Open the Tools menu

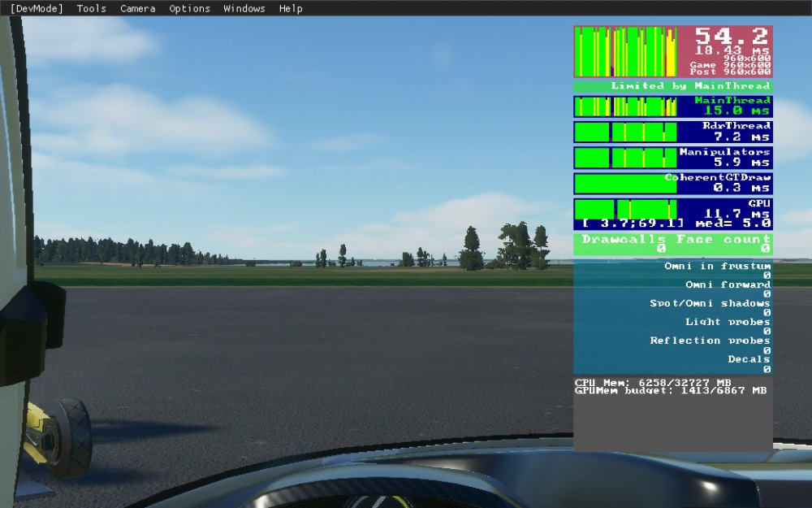[90, 8]
